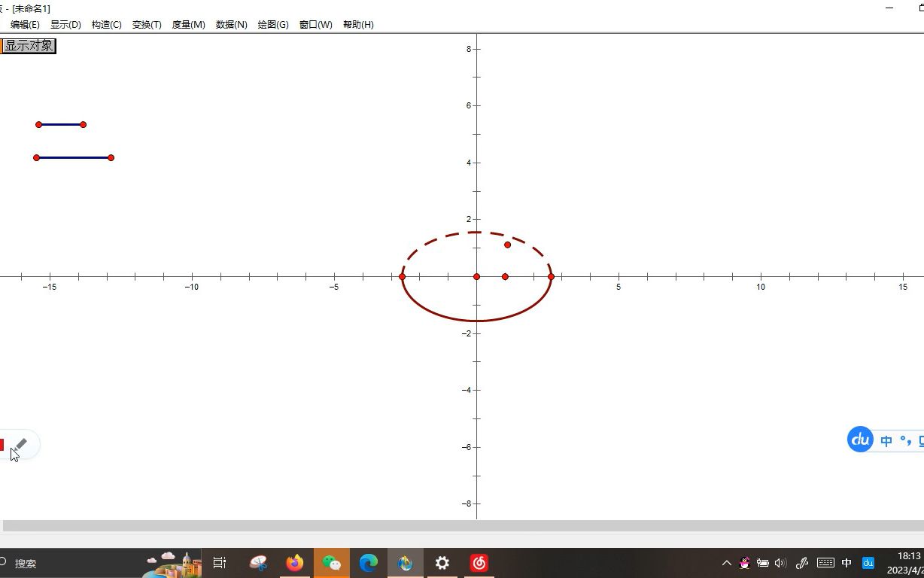Open the taskbar news and weather widget
The image size is (924, 578).
172,563
